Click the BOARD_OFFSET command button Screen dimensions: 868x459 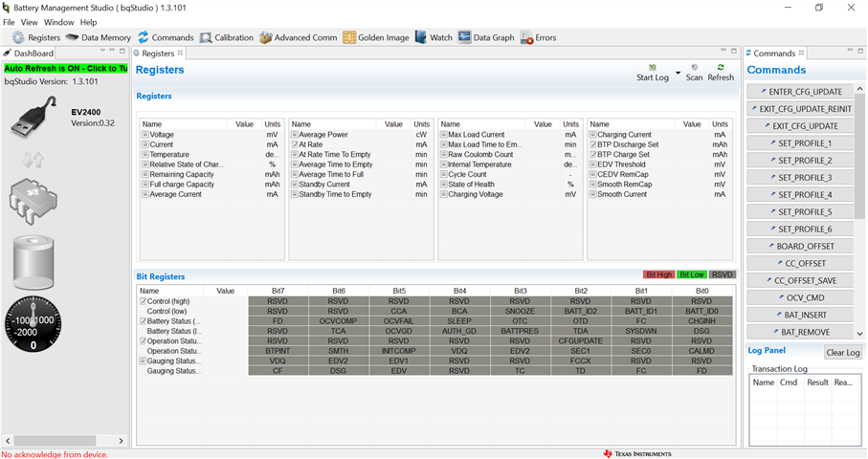tap(799, 246)
